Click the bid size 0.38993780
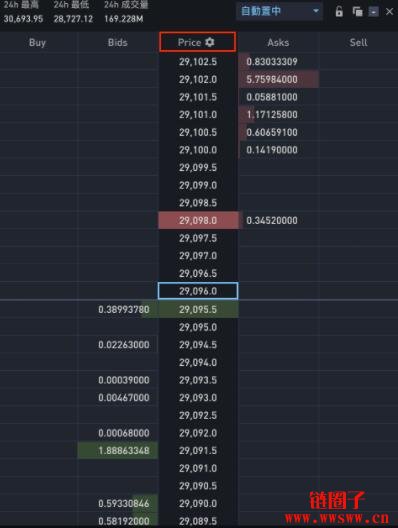Screen dimensions: 398x528 tap(124, 309)
